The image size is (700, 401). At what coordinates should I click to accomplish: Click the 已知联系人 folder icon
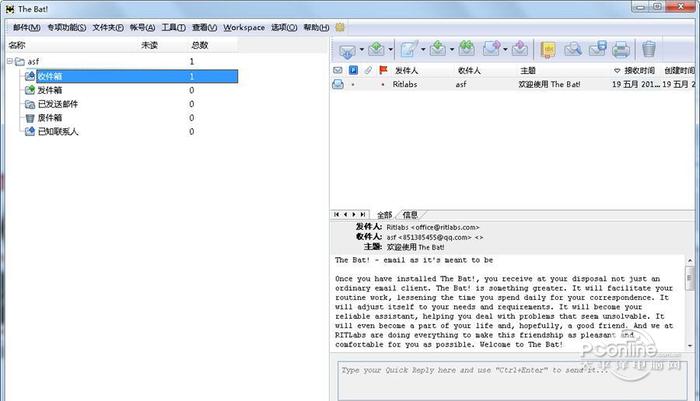pos(29,132)
